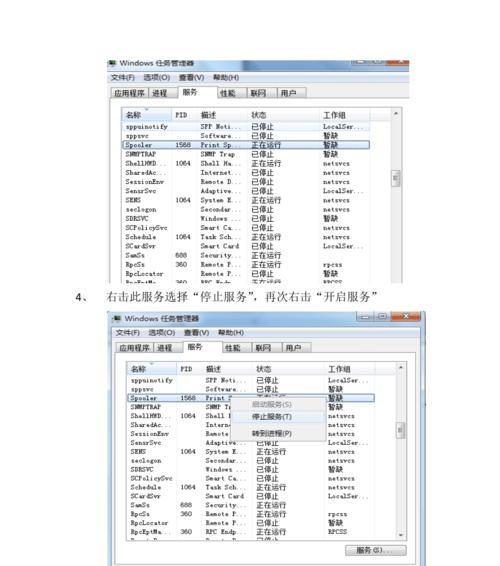The width and height of the screenshot is (500, 566).
Task: Select SENS row in lower window
Action: click(251, 452)
